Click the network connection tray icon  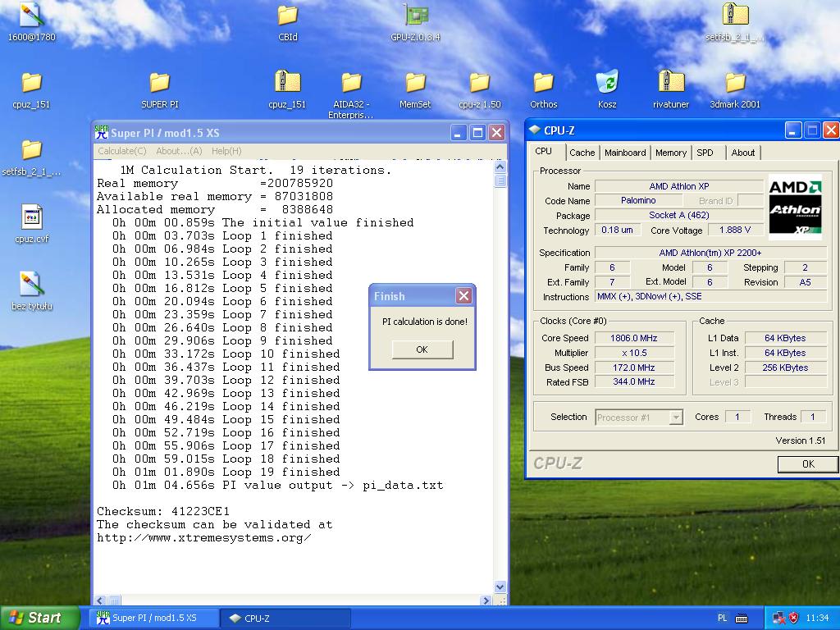(779, 619)
